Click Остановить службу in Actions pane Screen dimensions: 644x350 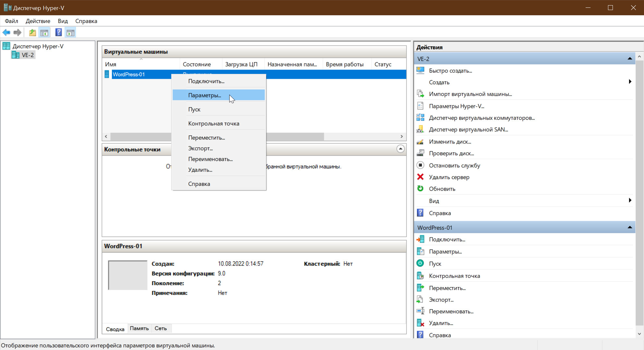[x=454, y=165]
